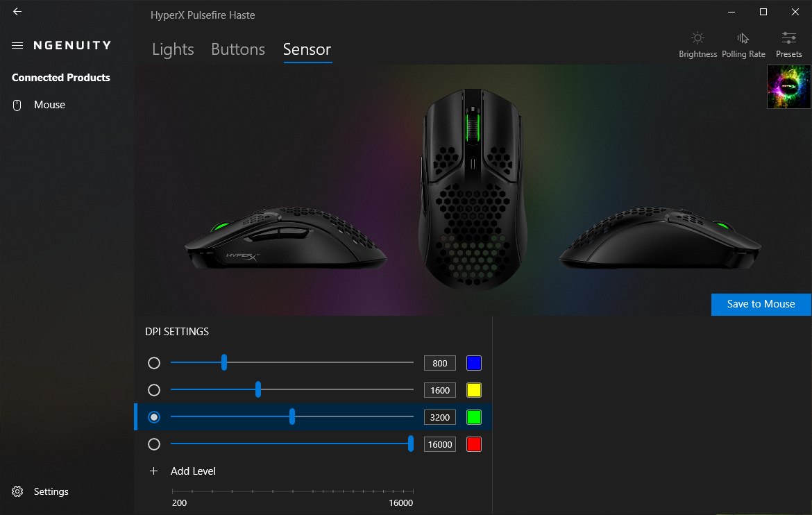Open the Presets sliders icon

tap(788, 37)
